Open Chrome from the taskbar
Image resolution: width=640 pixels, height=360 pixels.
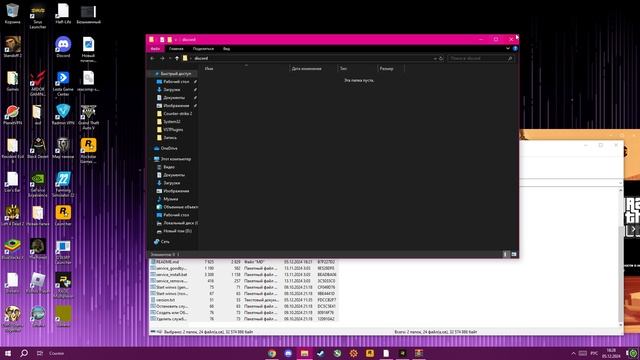pos(272,353)
